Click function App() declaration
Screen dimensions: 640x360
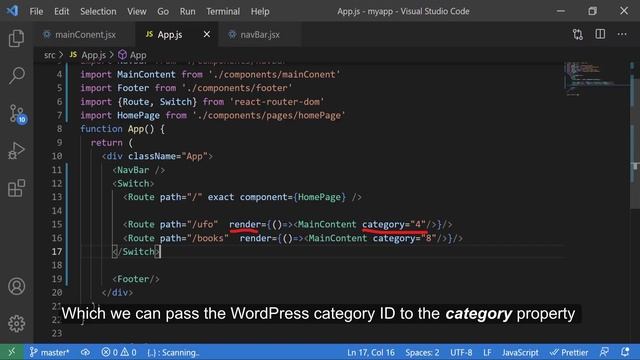tap(122, 129)
